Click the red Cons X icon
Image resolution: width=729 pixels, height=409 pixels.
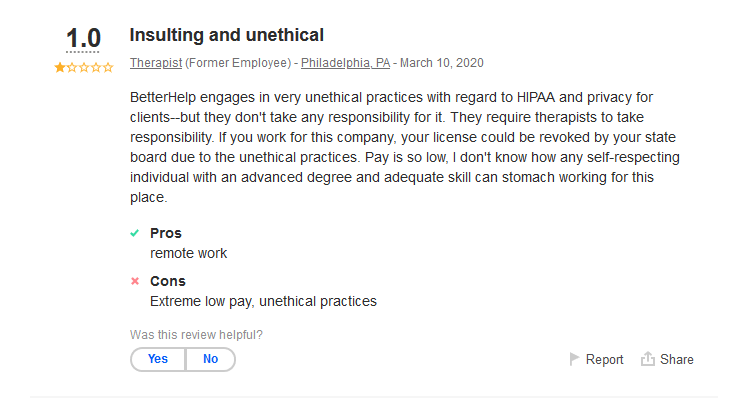point(135,281)
